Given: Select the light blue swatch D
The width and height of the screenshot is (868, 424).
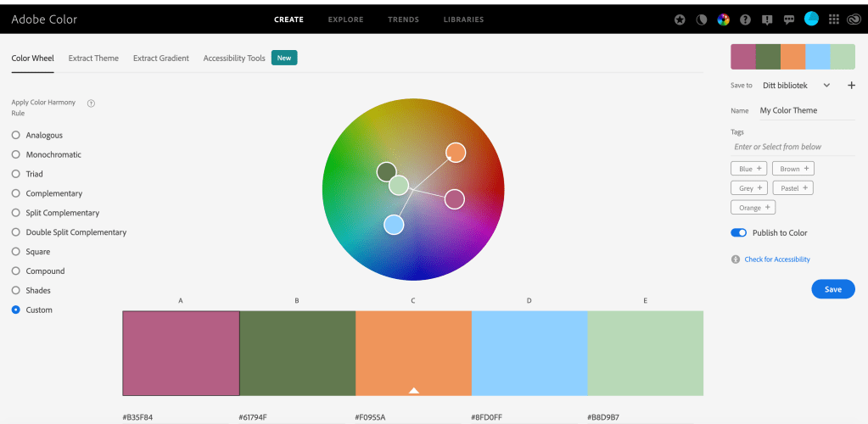Looking at the screenshot, I should point(529,353).
